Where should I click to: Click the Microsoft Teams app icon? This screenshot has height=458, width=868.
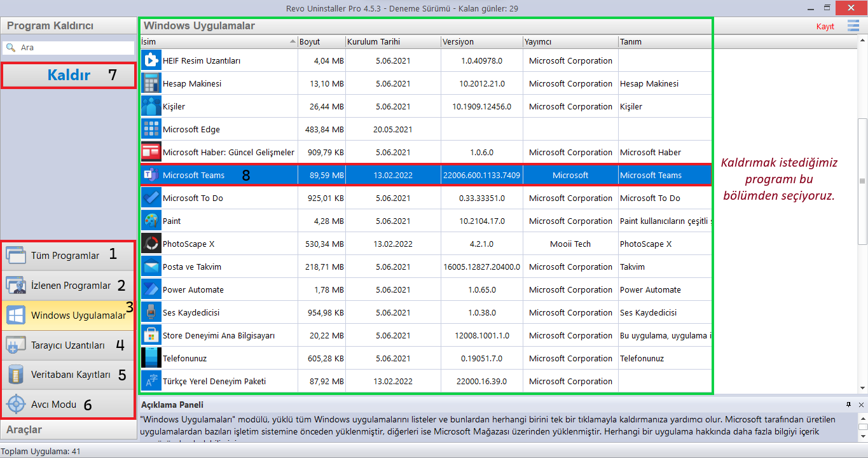151,175
